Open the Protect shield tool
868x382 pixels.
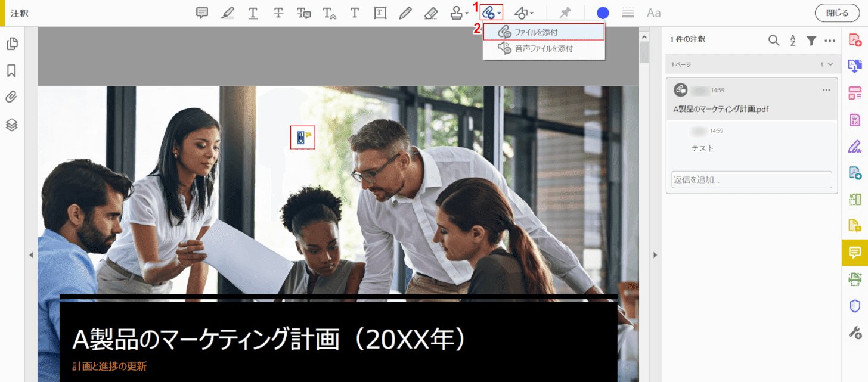click(855, 306)
